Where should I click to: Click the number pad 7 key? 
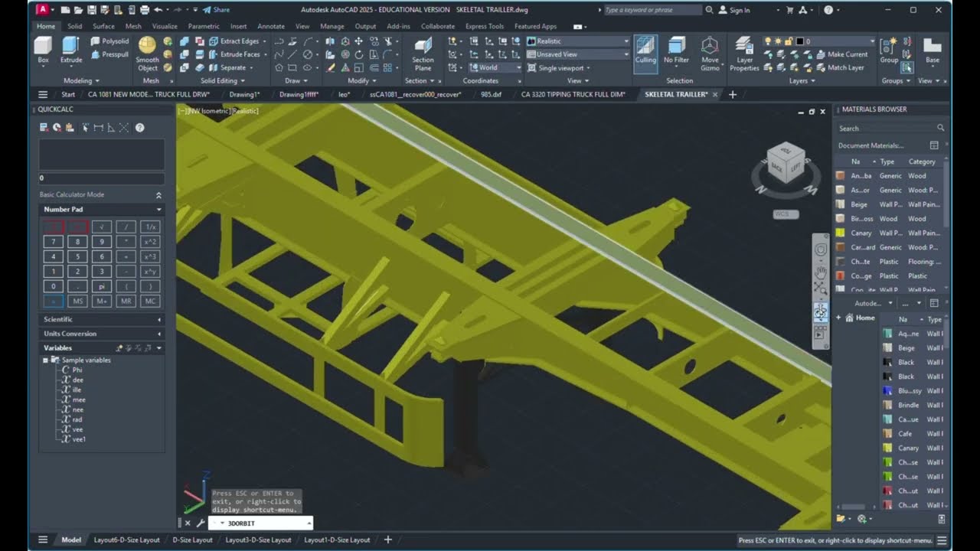pyautogui.click(x=53, y=242)
